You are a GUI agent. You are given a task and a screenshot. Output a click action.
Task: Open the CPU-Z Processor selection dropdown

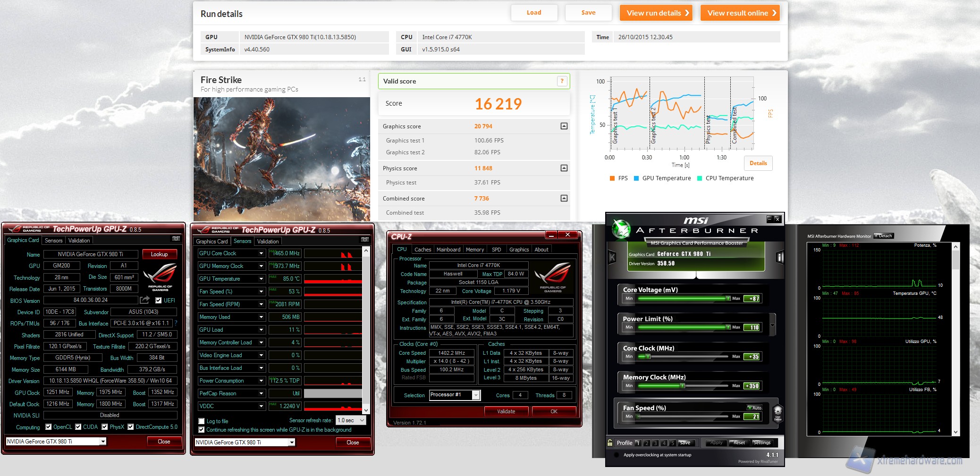tap(476, 395)
